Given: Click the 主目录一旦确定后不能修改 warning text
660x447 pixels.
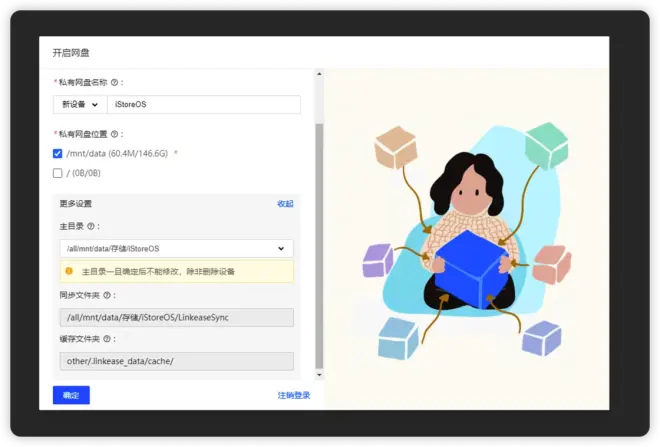Looking at the screenshot, I should point(158,271).
